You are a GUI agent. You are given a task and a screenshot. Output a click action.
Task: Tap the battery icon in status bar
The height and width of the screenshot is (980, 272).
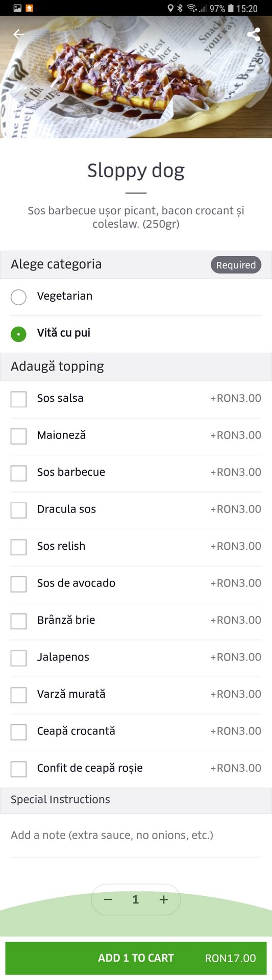231,8
